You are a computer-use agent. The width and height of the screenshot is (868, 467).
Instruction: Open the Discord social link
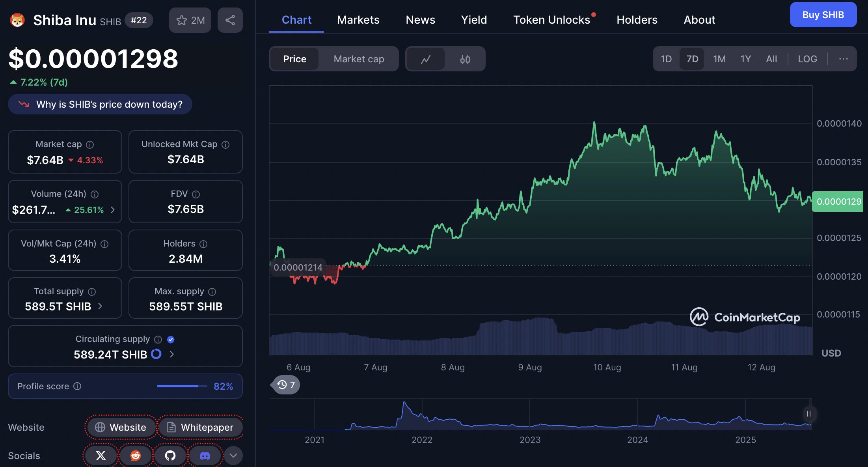click(205, 456)
